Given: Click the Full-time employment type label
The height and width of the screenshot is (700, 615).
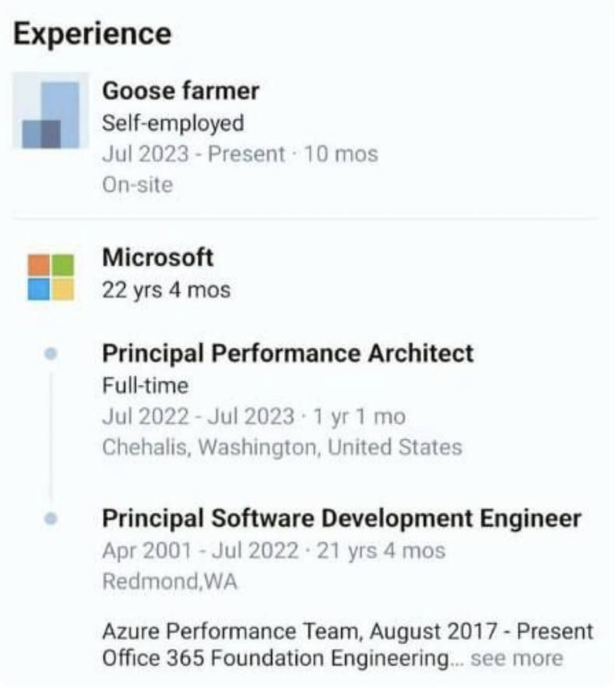Looking at the screenshot, I should point(145,386).
